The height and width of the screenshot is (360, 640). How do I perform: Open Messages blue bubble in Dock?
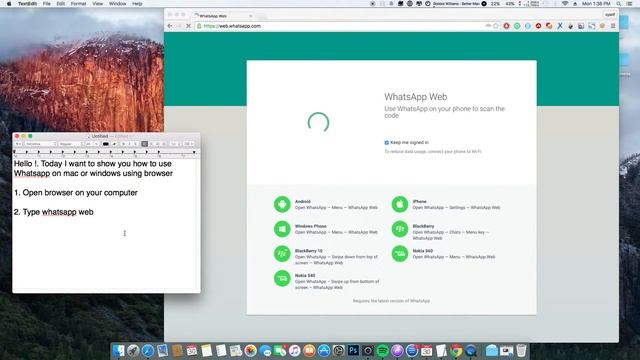click(265, 351)
